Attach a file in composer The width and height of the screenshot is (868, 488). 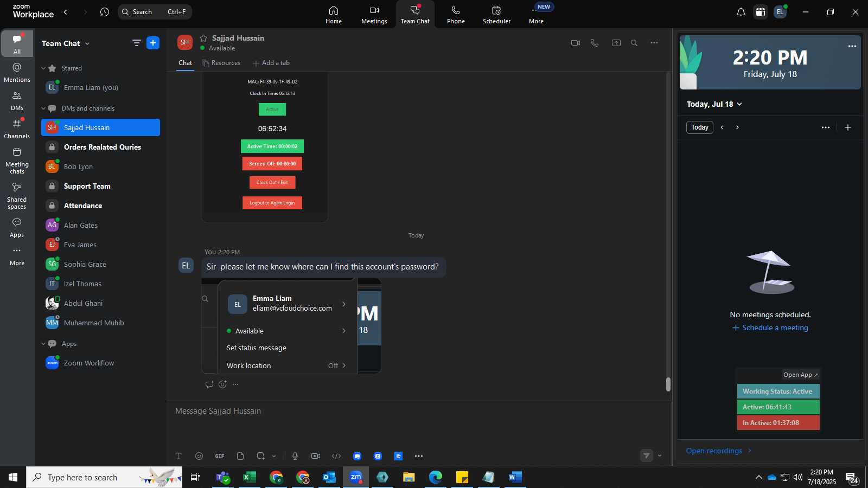[x=240, y=456]
